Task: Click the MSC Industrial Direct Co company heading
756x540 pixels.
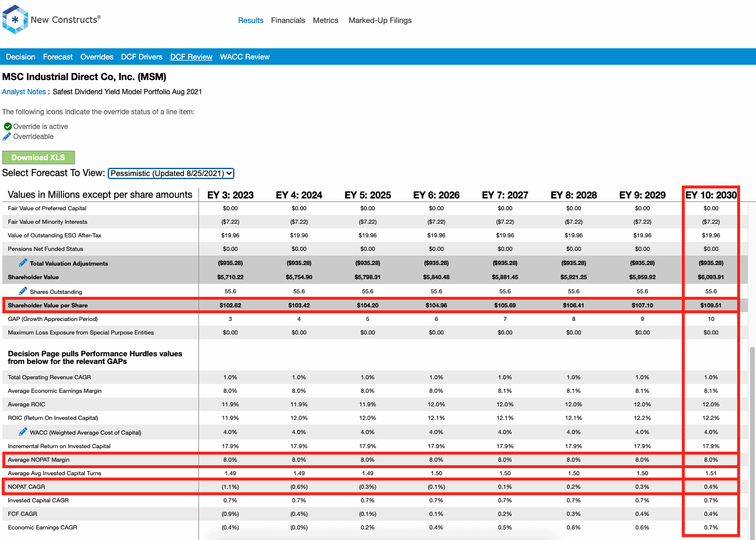Action: point(84,77)
